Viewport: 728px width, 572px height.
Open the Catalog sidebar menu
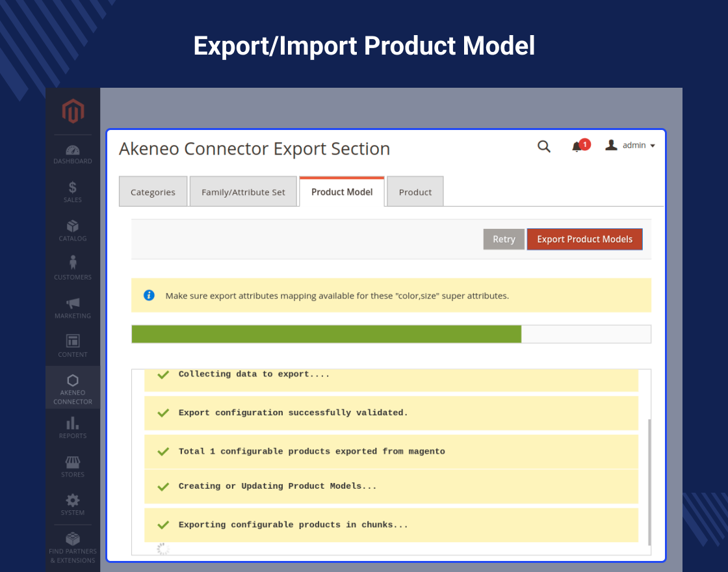tap(73, 231)
